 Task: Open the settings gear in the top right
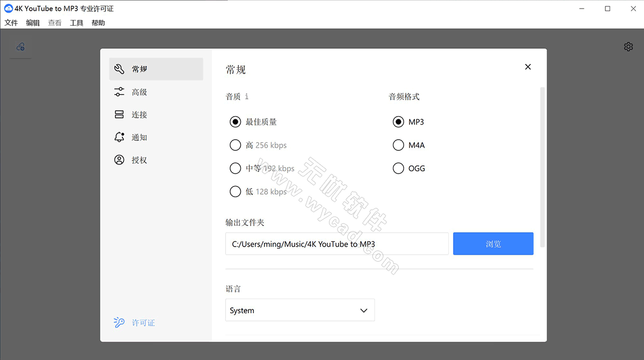[628, 46]
